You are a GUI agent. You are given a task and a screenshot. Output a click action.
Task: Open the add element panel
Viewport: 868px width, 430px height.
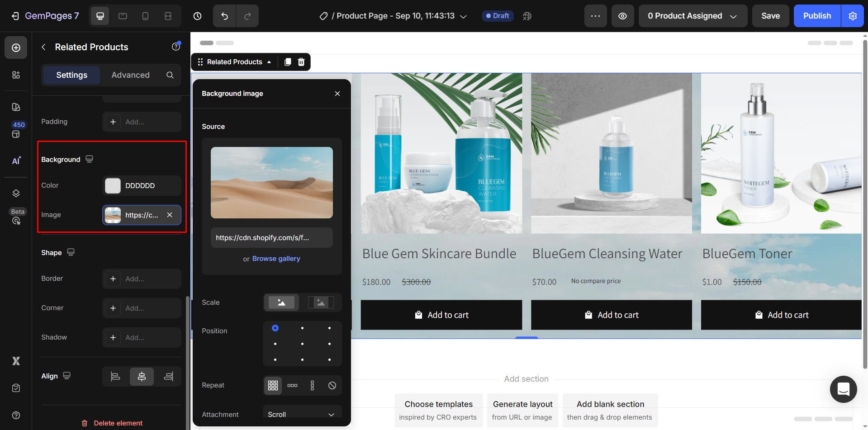[16, 47]
